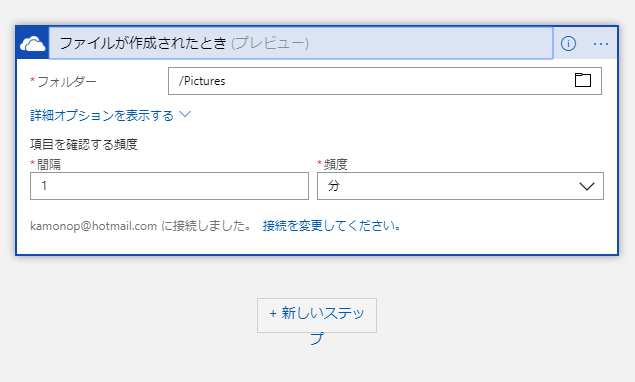Open the 頻度 frequency dropdown showing 分
Viewport: 635px width, 382px height.
click(x=460, y=186)
